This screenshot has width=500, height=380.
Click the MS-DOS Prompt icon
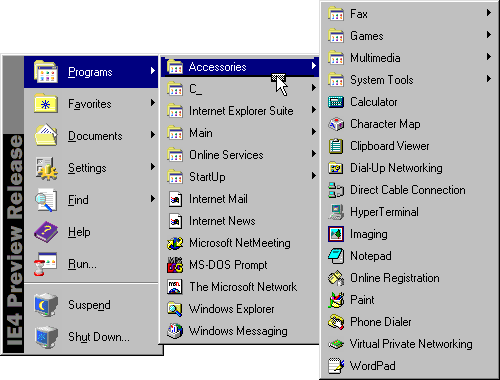175,265
